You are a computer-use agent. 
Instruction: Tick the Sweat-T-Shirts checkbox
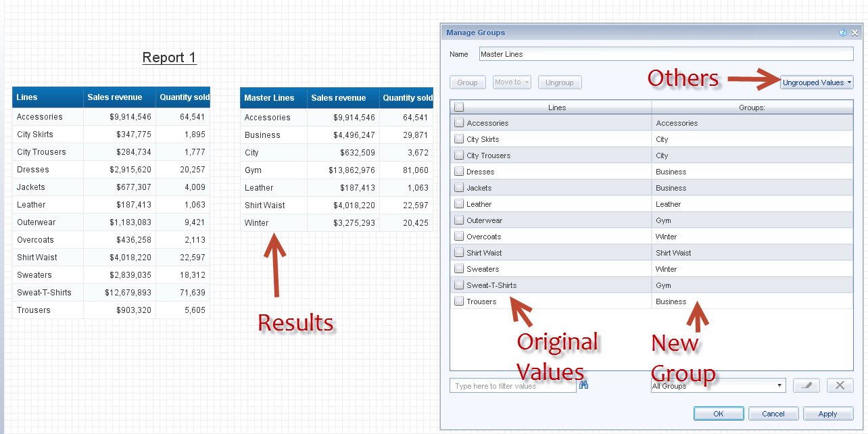tap(459, 285)
